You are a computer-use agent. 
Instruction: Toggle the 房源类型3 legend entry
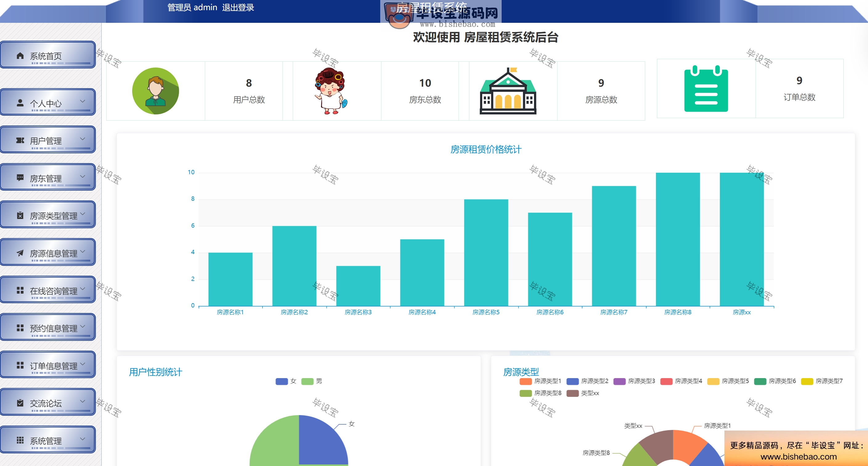coord(634,381)
